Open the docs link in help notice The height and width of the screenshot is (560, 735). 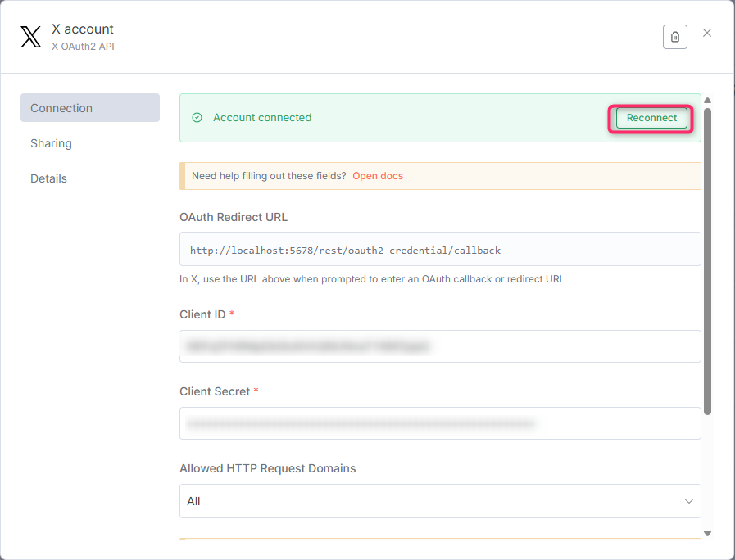[x=378, y=176]
